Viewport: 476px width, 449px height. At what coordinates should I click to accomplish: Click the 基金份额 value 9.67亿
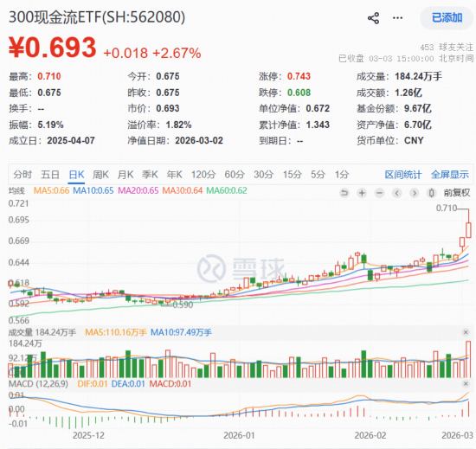tap(418, 108)
